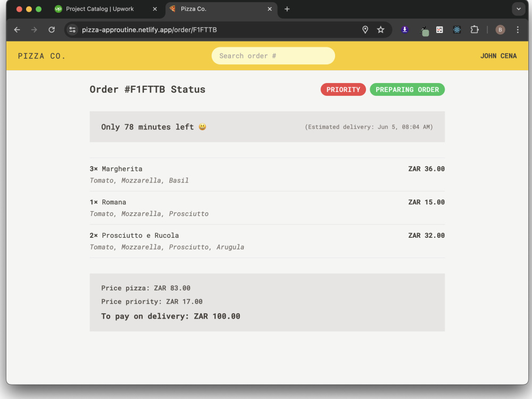Click the green PREPARING ORDER badge
532x399 pixels.
click(407, 89)
